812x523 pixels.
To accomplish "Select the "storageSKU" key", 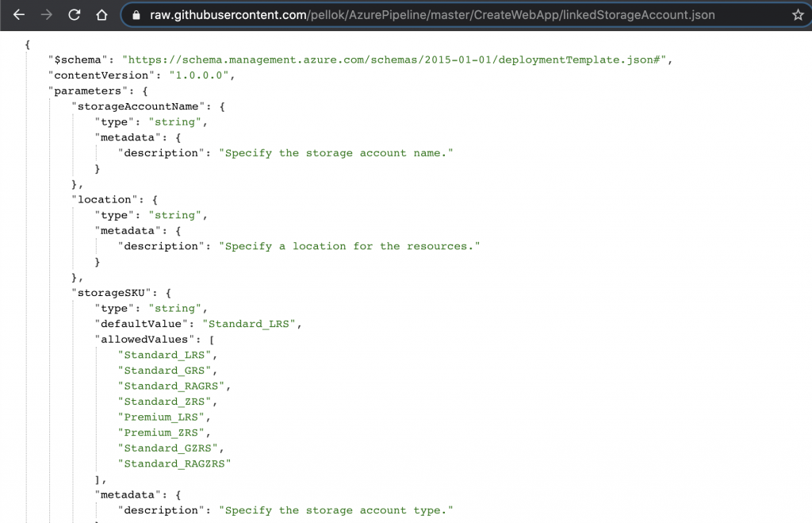I will [x=111, y=294].
